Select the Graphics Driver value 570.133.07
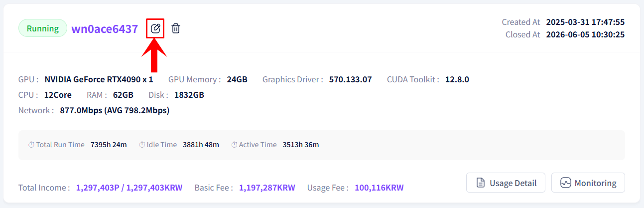Image resolution: width=644 pixels, height=208 pixels. click(351, 79)
